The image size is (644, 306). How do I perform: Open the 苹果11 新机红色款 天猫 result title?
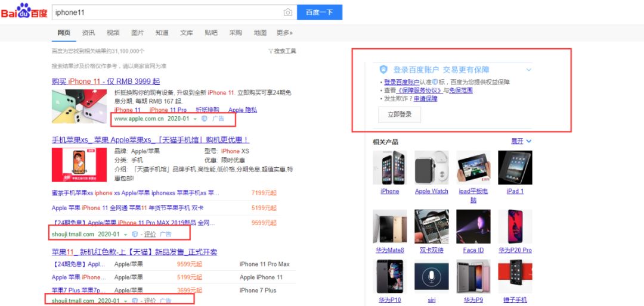click(134, 251)
